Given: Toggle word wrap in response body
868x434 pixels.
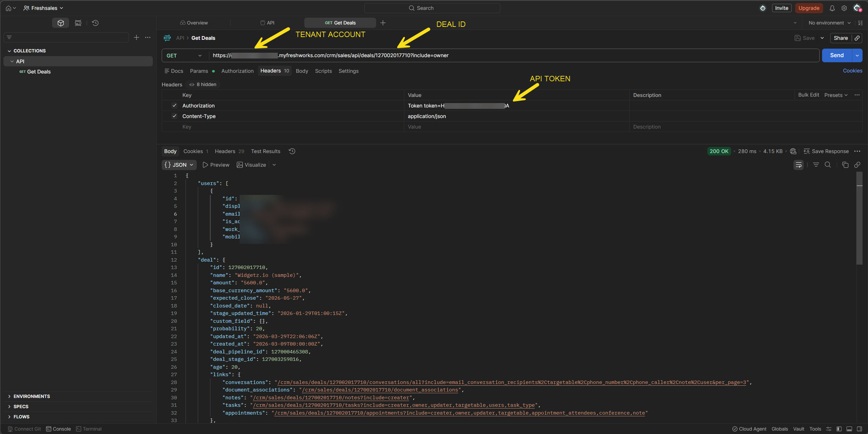Looking at the screenshot, I should click(798, 165).
